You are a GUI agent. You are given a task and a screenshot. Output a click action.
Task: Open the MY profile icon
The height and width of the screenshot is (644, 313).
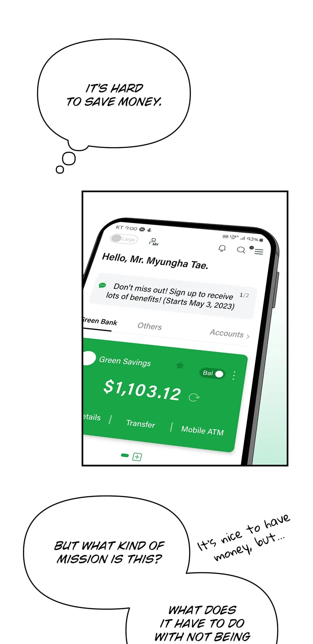154,242
